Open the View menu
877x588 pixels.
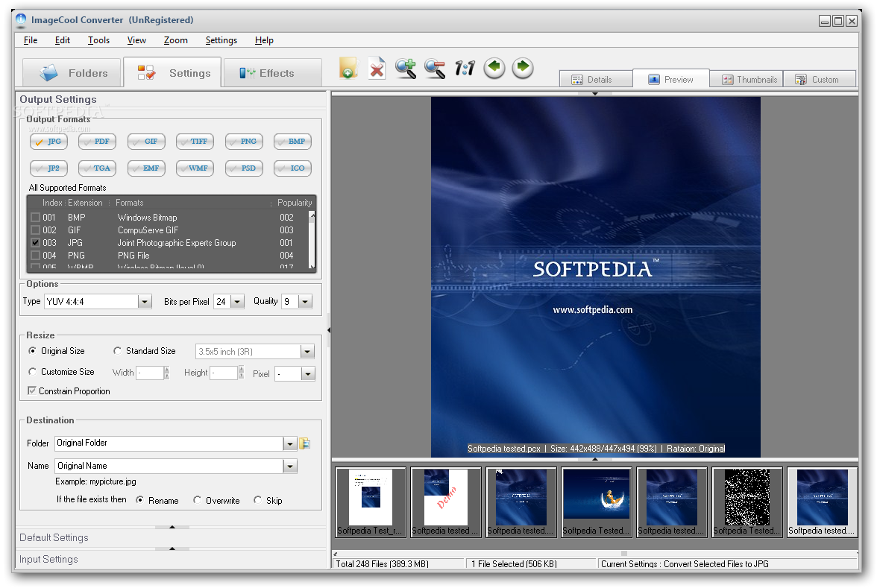(x=136, y=40)
